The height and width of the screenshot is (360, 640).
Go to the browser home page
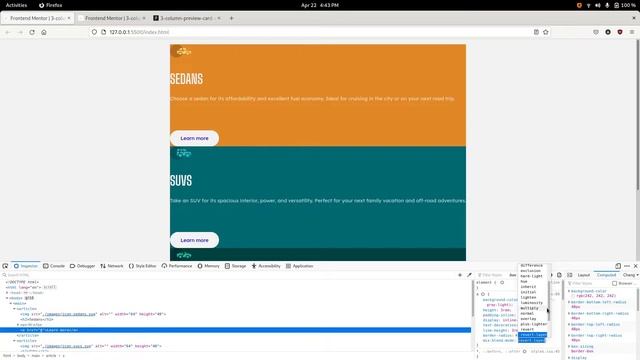(x=44, y=32)
